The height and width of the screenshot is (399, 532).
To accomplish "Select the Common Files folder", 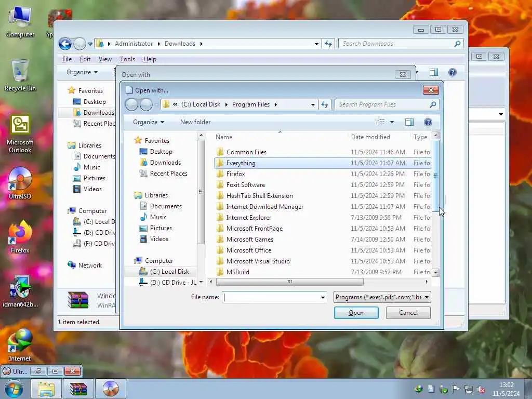I will coord(246,152).
